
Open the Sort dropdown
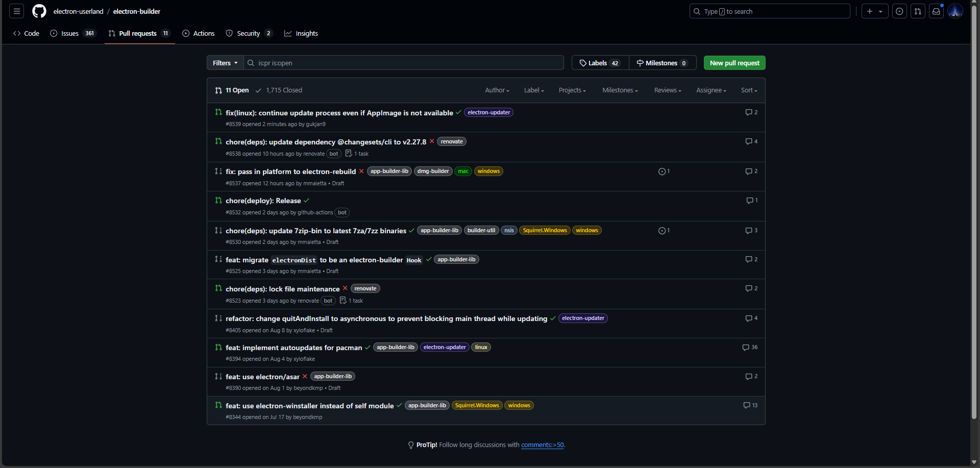pyautogui.click(x=749, y=90)
